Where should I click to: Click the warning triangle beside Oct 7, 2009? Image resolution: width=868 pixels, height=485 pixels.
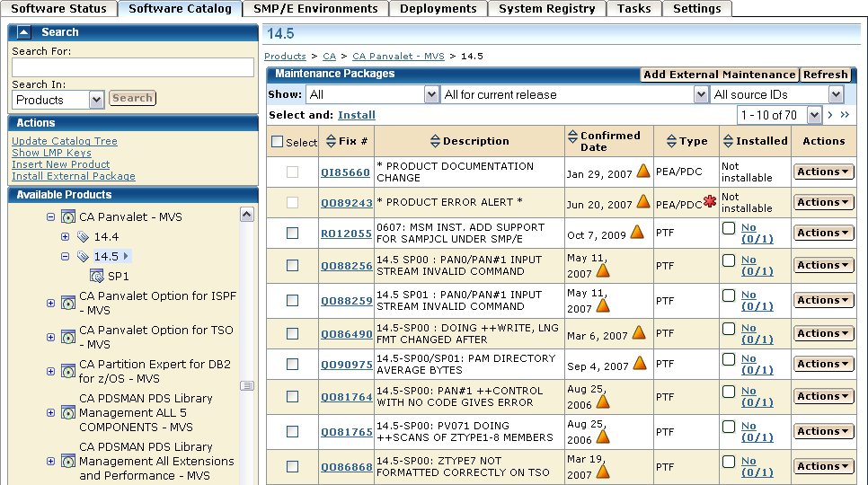[x=637, y=232]
